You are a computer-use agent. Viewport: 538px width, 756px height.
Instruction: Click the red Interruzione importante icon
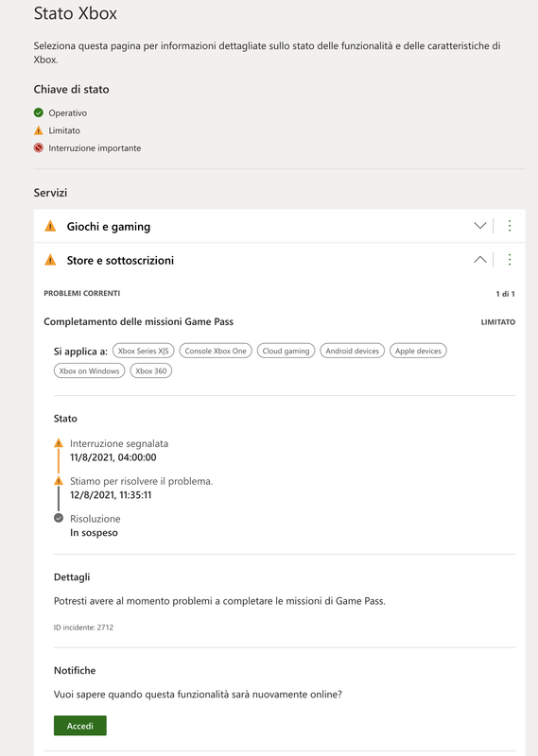coord(39,147)
